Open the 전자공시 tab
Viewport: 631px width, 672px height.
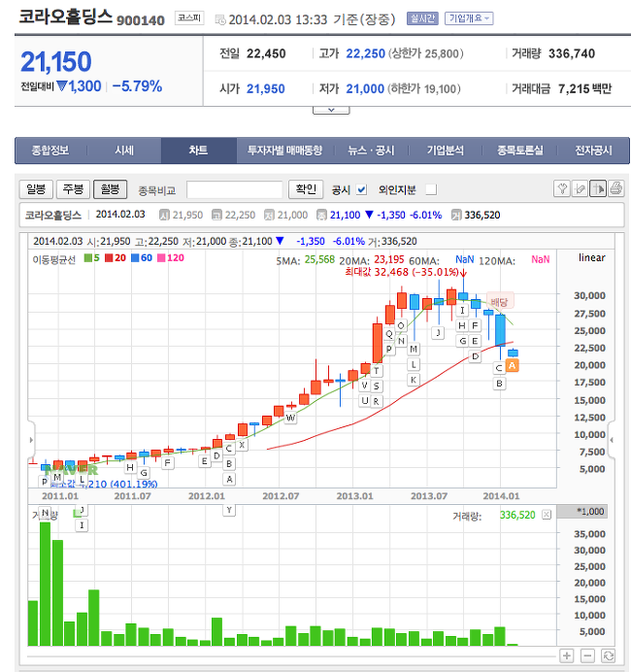click(x=593, y=151)
